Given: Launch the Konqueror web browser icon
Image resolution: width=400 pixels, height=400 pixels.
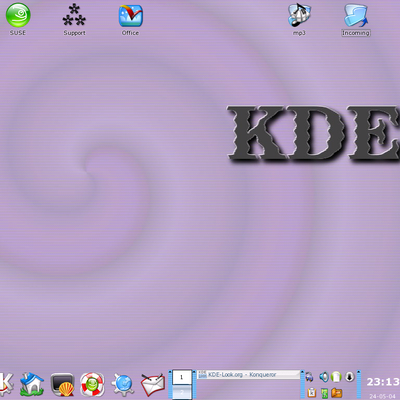Looking at the screenshot, I should 123,385.
